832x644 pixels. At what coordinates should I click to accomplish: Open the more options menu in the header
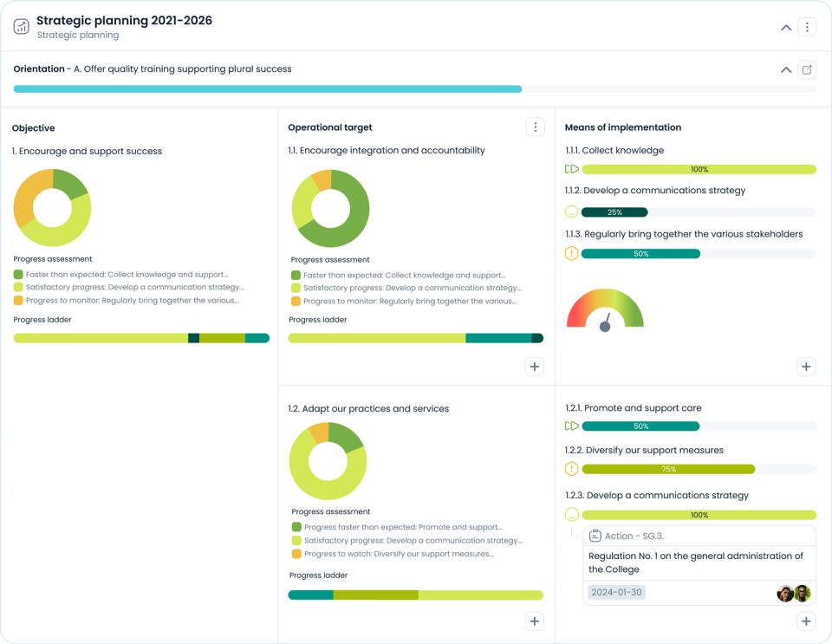(x=807, y=27)
